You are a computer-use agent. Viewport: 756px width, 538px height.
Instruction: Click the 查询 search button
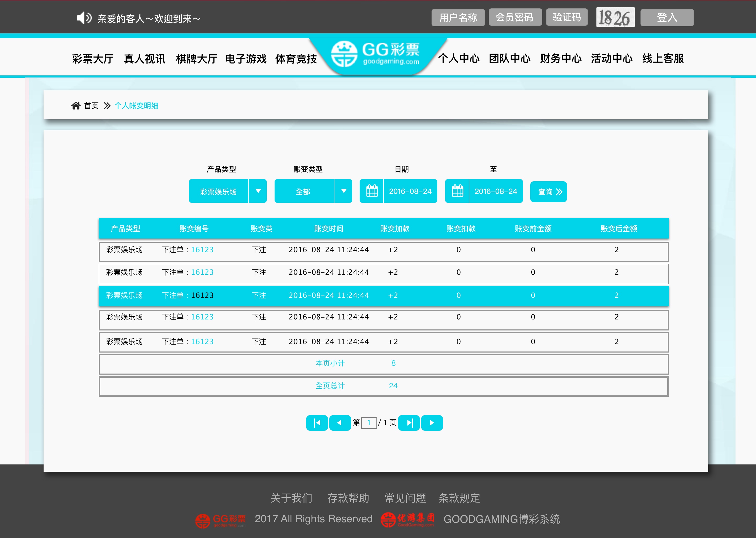click(548, 192)
